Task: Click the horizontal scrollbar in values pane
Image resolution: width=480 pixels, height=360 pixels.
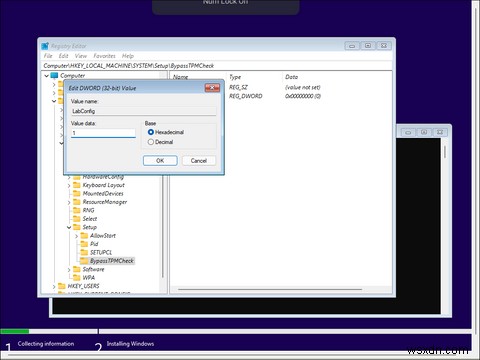Action: click(270, 289)
